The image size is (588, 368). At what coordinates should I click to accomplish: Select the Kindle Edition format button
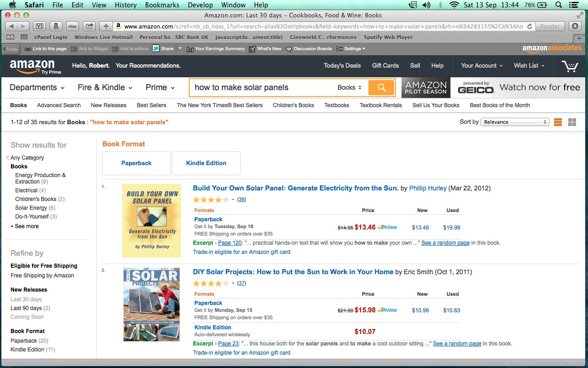point(206,163)
